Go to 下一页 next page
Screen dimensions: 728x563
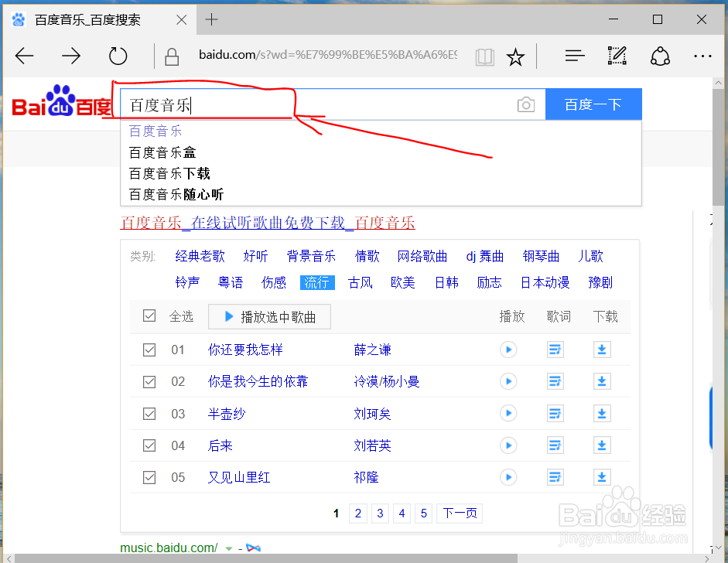[x=460, y=514]
